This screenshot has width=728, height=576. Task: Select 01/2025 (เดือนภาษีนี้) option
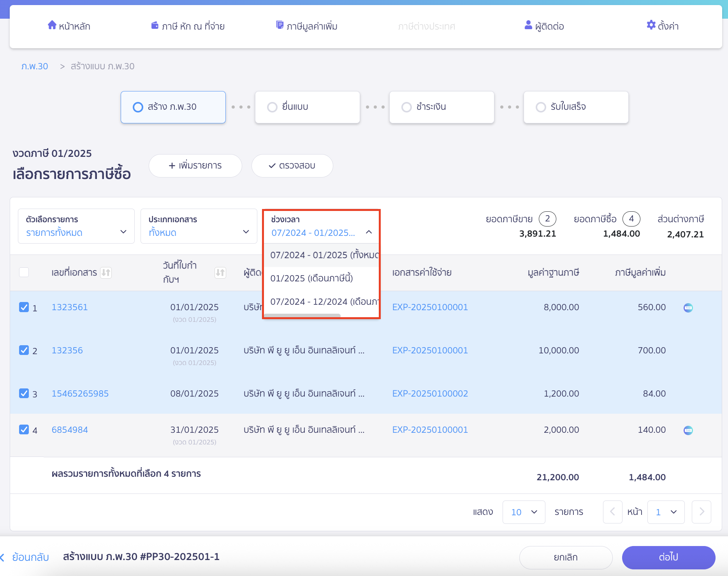[x=311, y=278]
